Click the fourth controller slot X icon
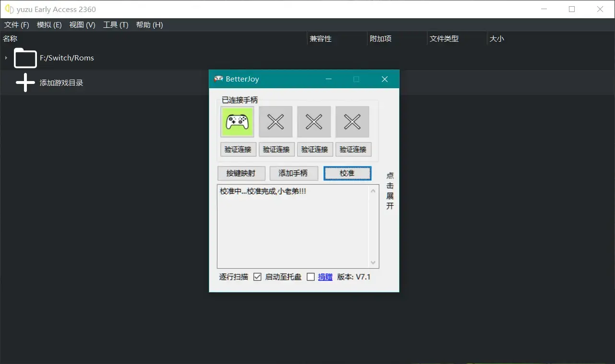615x364 pixels. [x=353, y=122]
